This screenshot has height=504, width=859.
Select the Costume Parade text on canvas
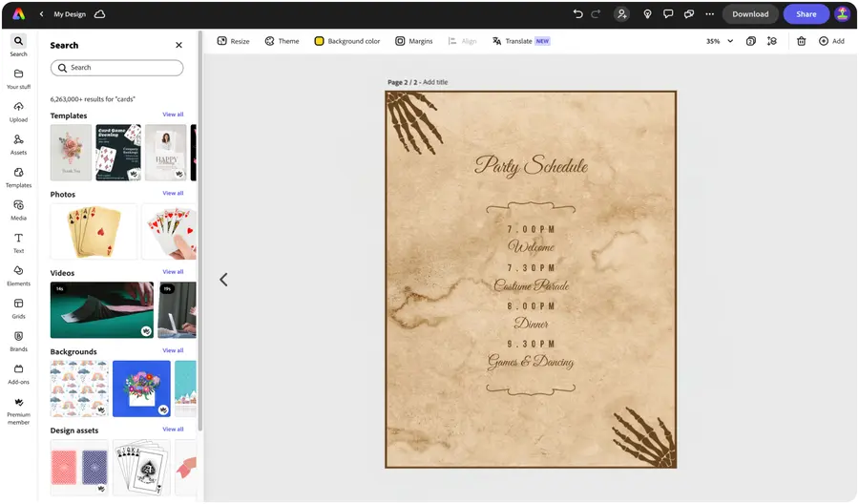tap(532, 285)
